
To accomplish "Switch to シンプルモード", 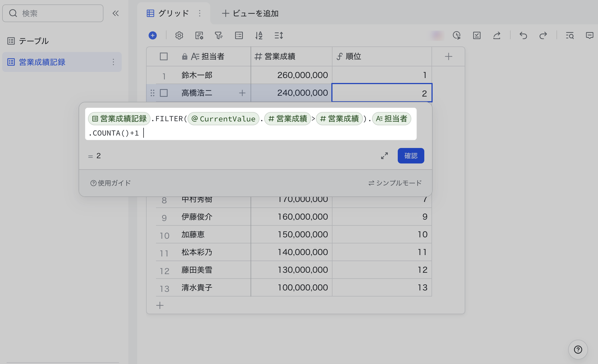I will 395,183.
